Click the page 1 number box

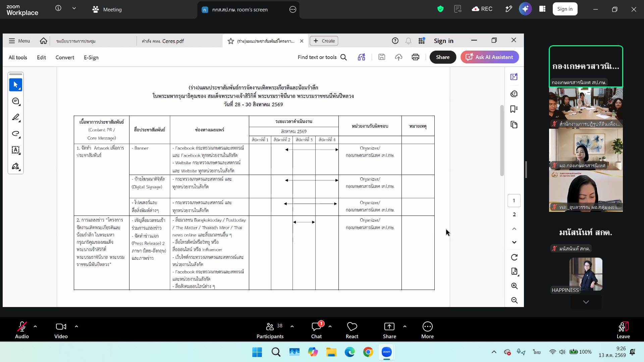[514, 201]
